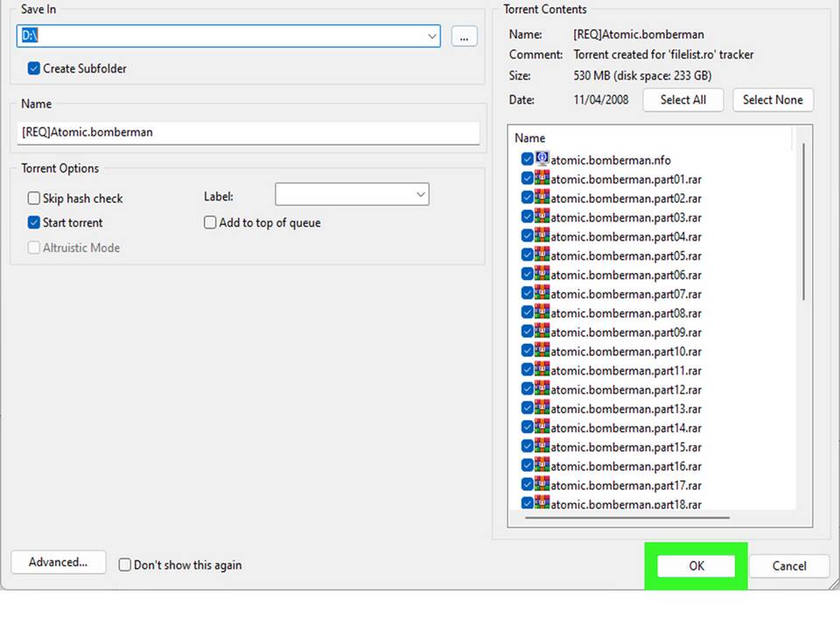Viewport: 840px width, 630px height.
Task: Click the RAR icon for part02.rar
Action: point(542,197)
